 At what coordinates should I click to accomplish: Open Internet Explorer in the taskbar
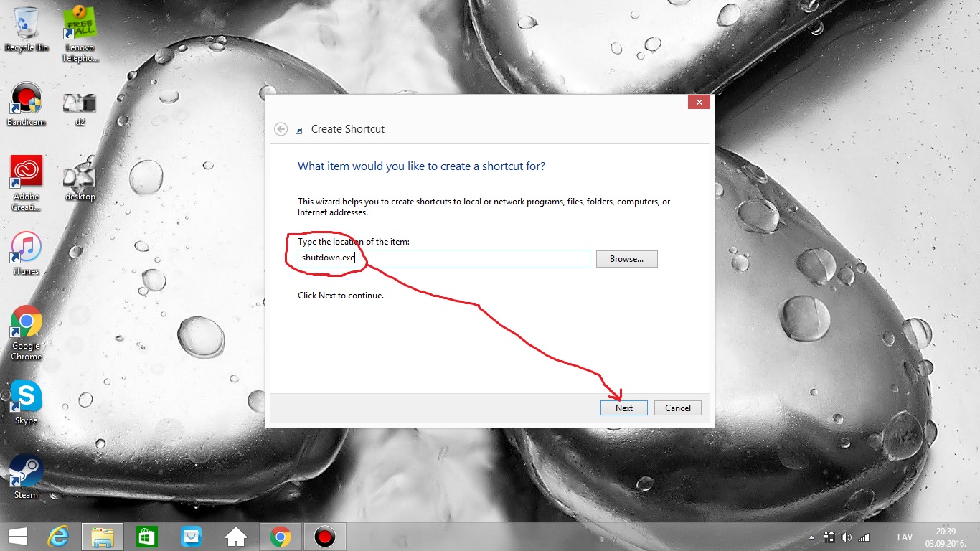(58, 537)
